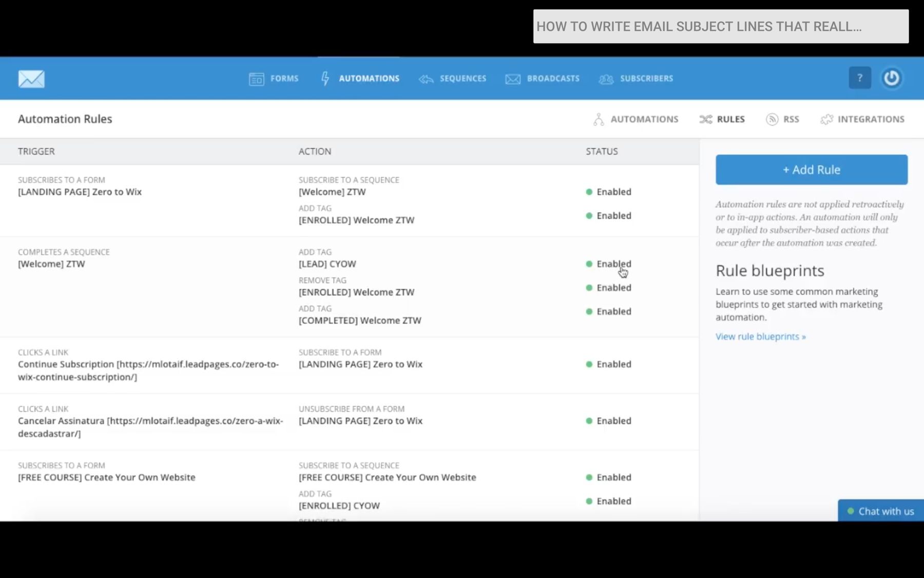The width and height of the screenshot is (924, 578).
Task: Click the Automation Rules page title
Action: tap(65, 119)
